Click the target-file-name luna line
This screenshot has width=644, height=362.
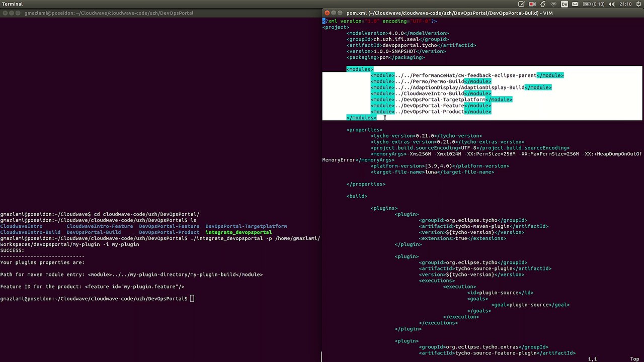coord(432,172)
